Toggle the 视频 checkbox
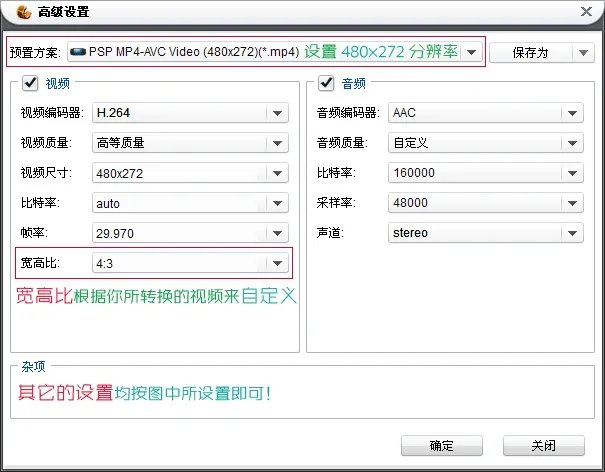Viewport: 605px width, 472px height. [x=30, y=83]
